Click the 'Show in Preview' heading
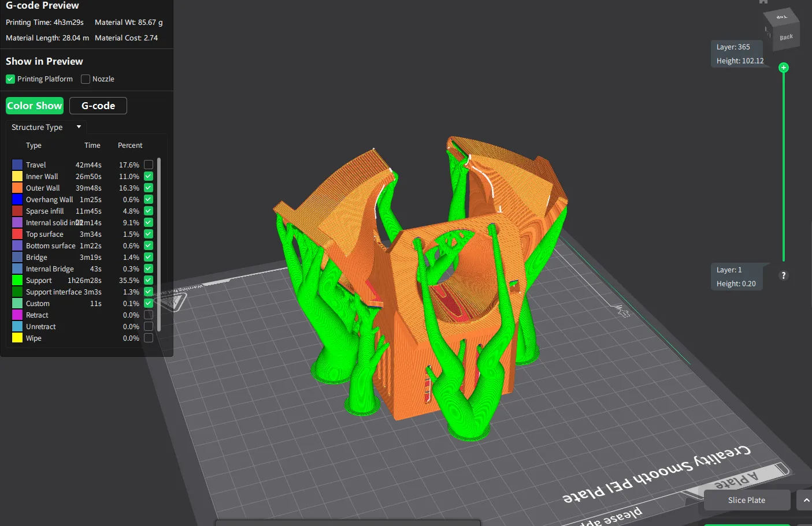 [45, 61]
